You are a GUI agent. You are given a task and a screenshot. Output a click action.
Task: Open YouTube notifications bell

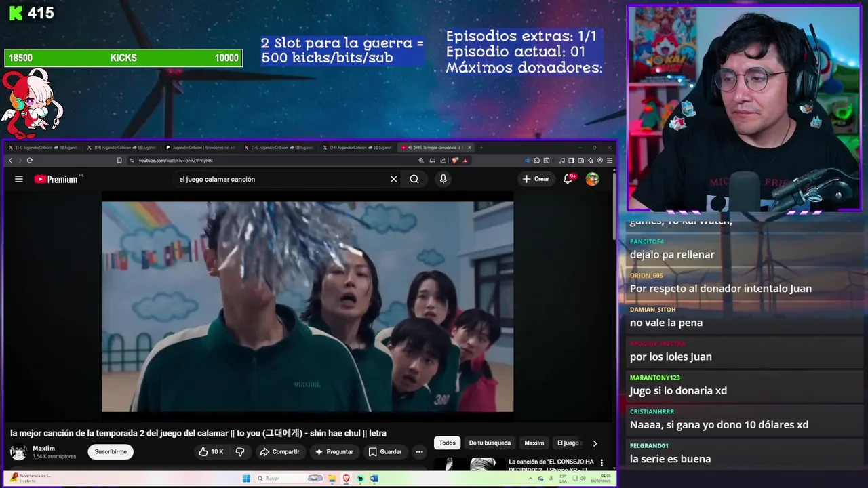click(569, 179)
